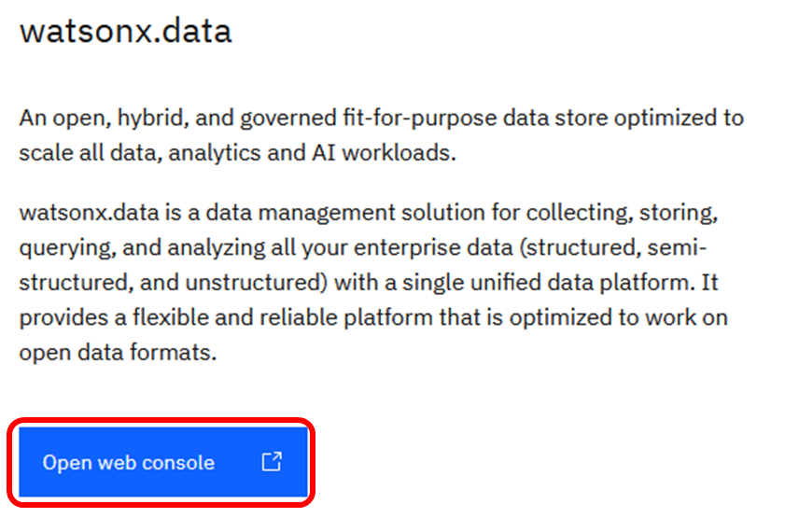
Task: Click the 'Open web console' label text
Action: [x=129, y=463]
